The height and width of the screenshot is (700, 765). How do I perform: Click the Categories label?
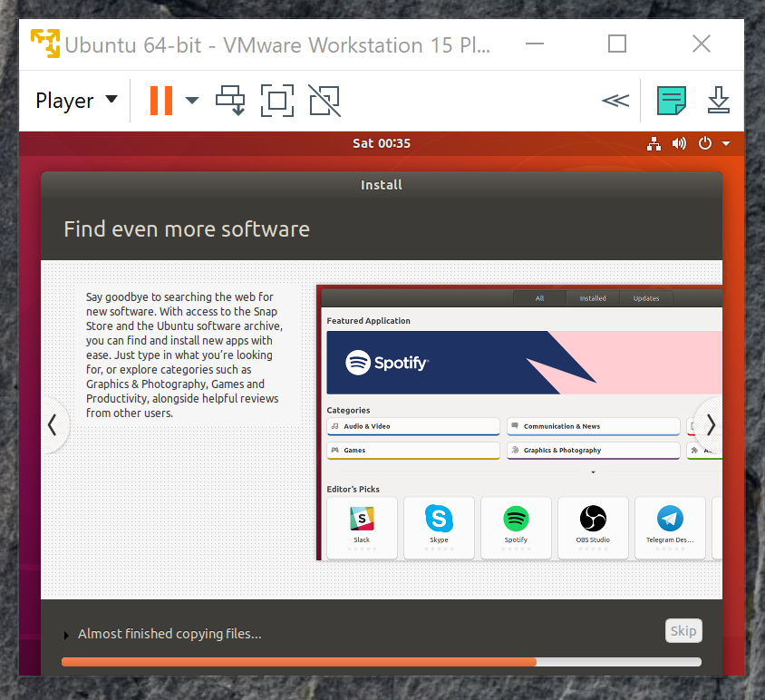tap(348, 410)
